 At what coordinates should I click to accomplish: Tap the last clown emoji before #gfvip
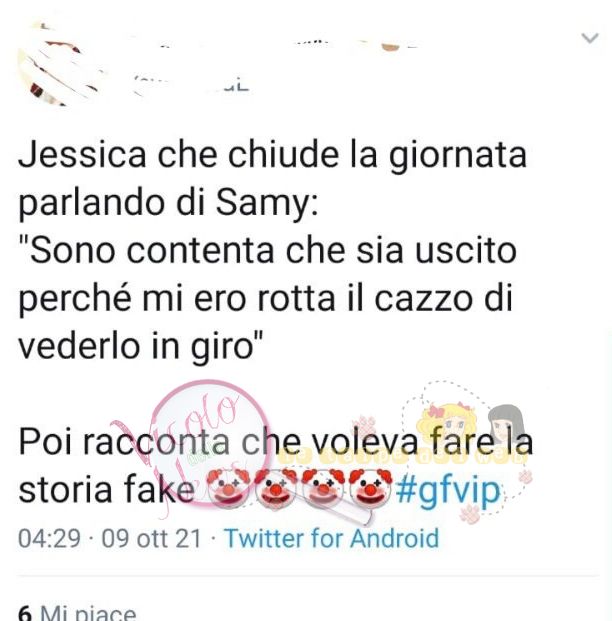[370, 488]
